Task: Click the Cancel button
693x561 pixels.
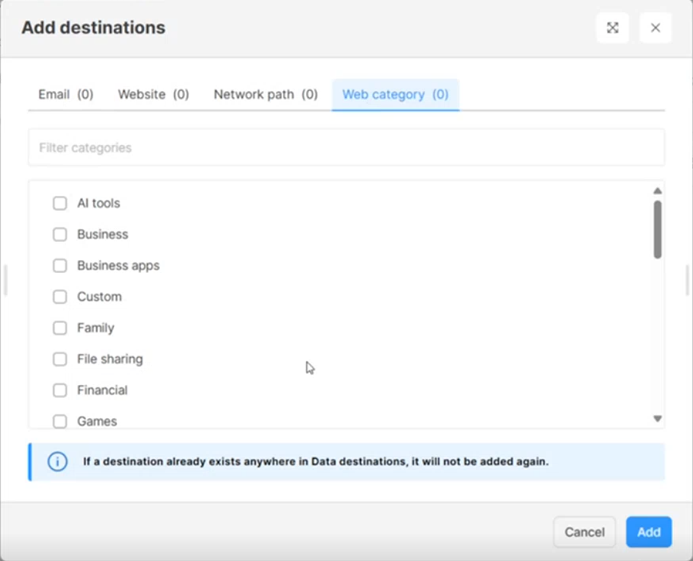Action: [584, 532]
